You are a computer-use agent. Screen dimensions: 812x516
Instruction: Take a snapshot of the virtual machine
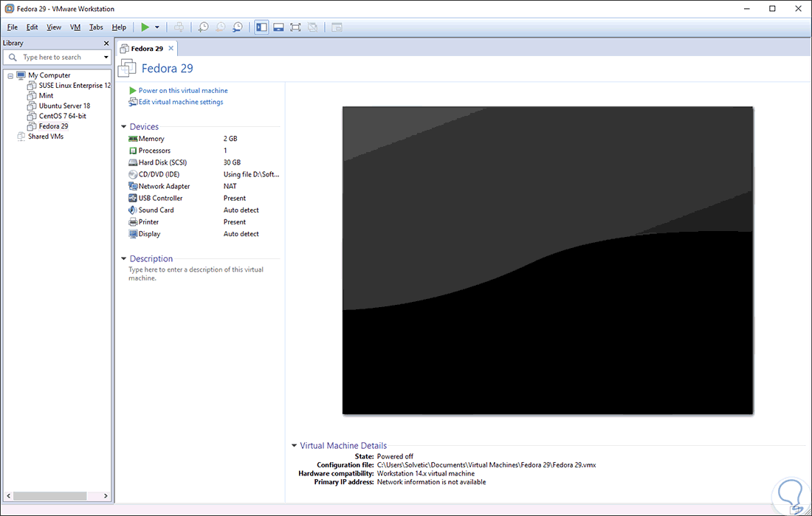(x=203, y=27)
